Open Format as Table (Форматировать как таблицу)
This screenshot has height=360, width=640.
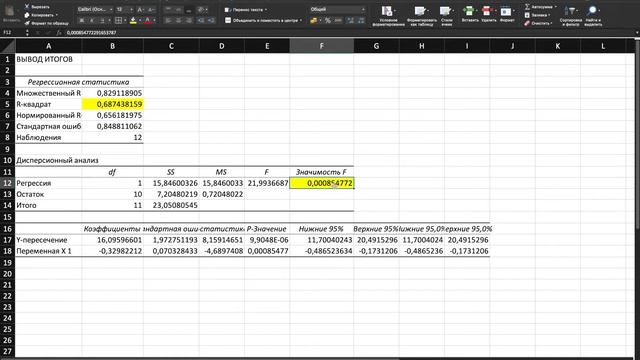[422, 16]
